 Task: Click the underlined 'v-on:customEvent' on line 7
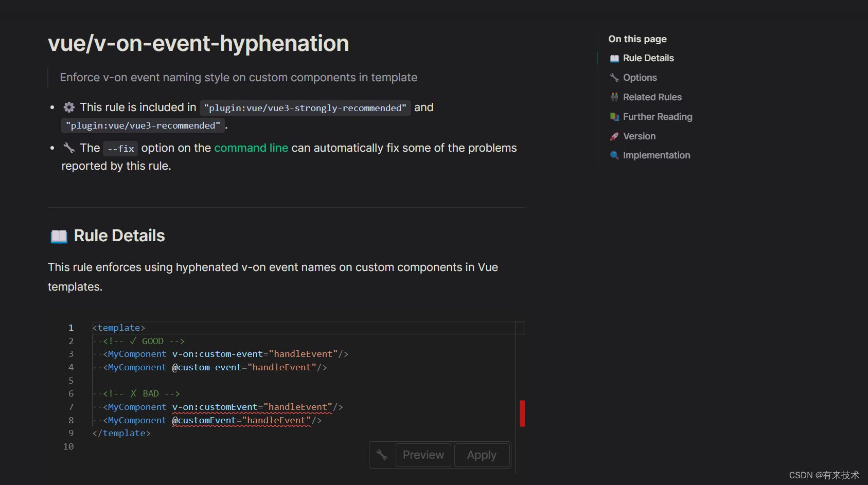click(x=215, y=407)
